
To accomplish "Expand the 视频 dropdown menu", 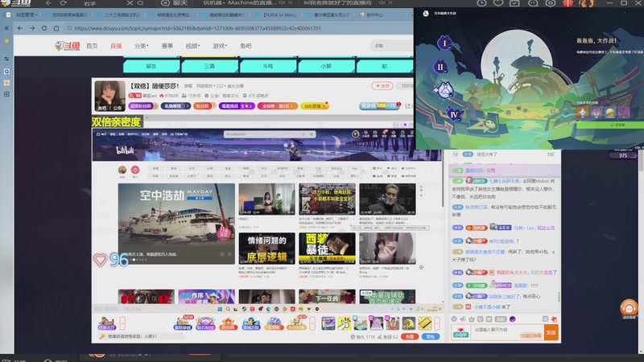I will (192, 46).
